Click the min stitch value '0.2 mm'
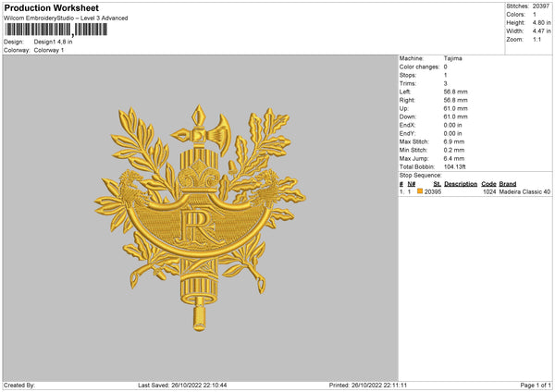555x392 pixels. point(454,151)
